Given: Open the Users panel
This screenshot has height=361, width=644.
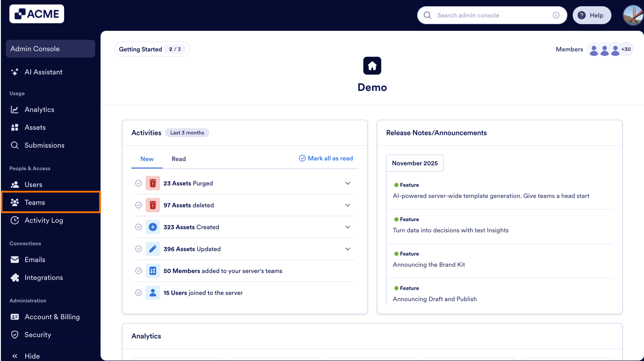Looking at the screenshot, I should [x=33, y=184].
